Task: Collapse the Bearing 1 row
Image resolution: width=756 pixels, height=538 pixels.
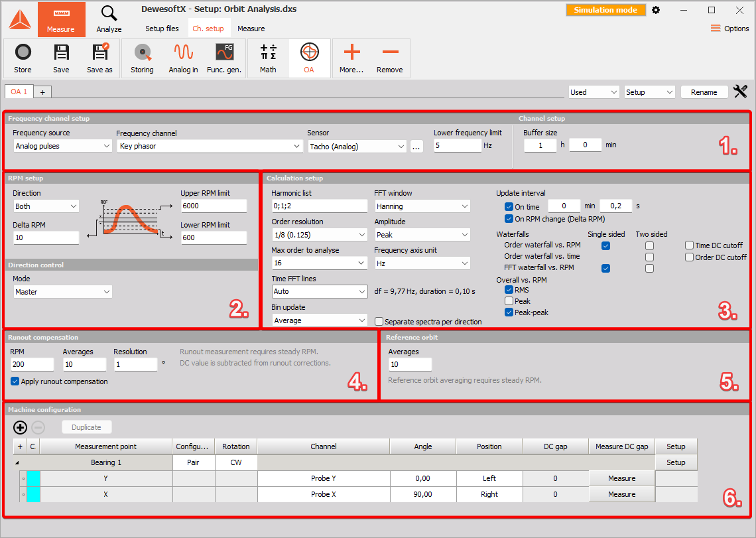Action: 17,463
